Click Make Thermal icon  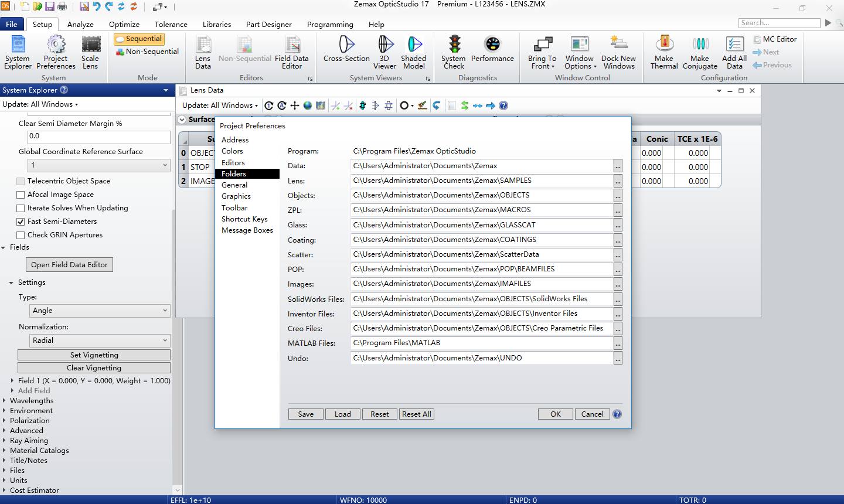[x=664, y=52]
